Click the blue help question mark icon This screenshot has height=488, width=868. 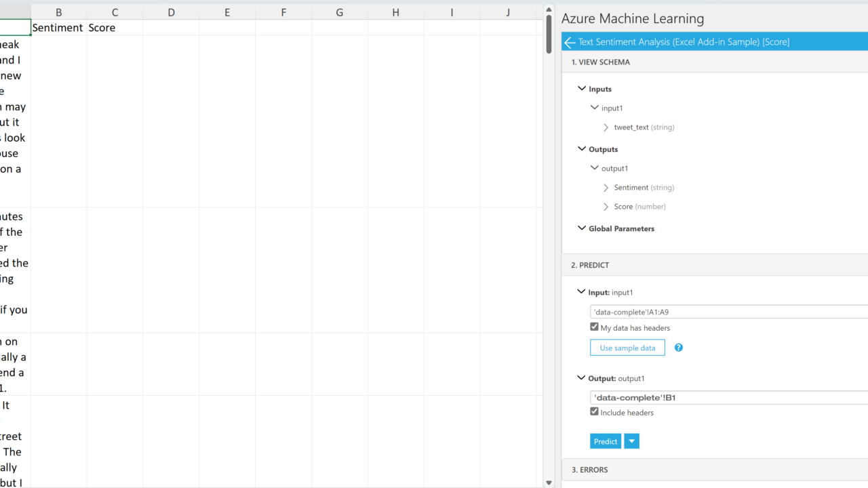(x=678, y=348)
